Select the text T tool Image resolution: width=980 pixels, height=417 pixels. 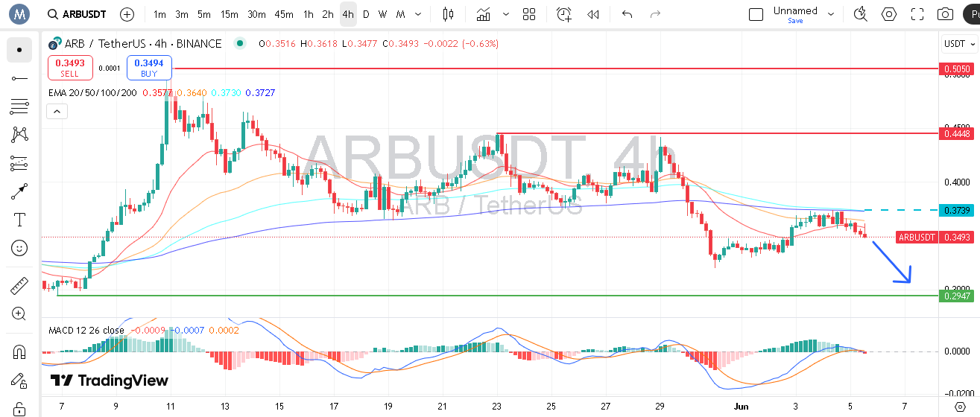coord(19,220)
